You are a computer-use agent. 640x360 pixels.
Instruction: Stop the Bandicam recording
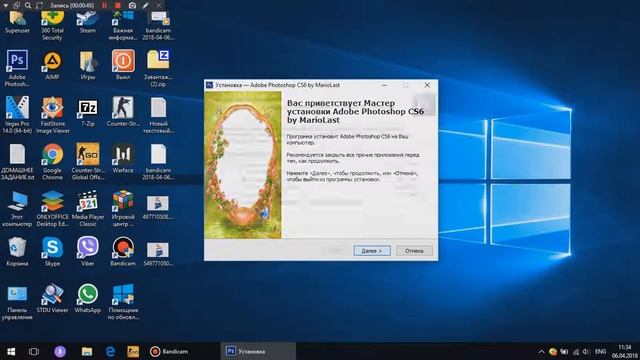click(x=118, y=5)
